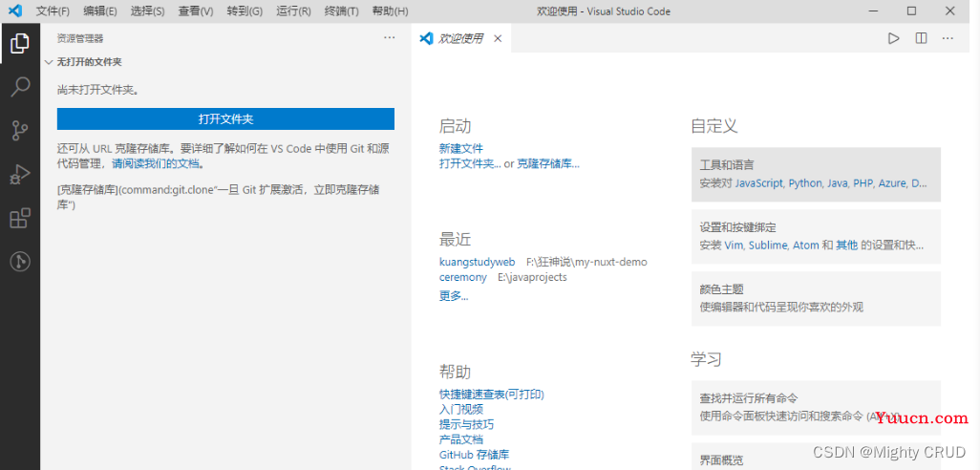
Task: Click the 颜色主题 card
Action: tap(816, 298)
